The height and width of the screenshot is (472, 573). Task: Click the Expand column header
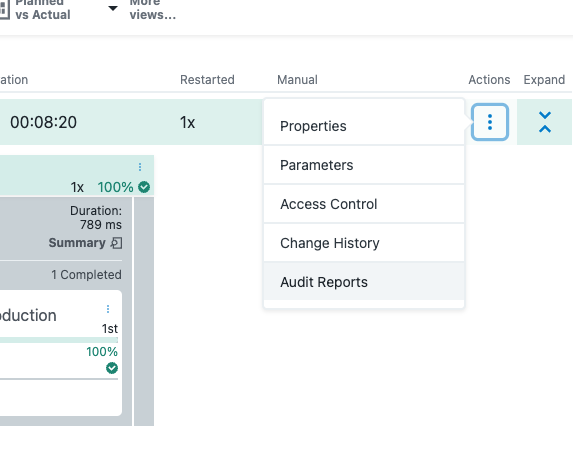(544, 80)
